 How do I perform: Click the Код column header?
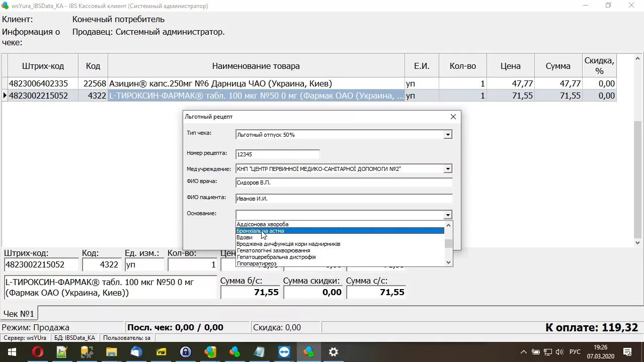[93, 66]
